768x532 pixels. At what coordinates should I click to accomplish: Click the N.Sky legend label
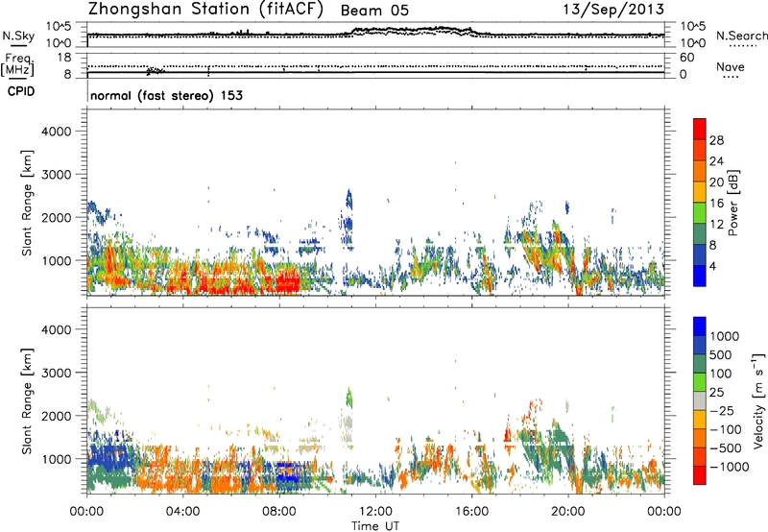18,36
